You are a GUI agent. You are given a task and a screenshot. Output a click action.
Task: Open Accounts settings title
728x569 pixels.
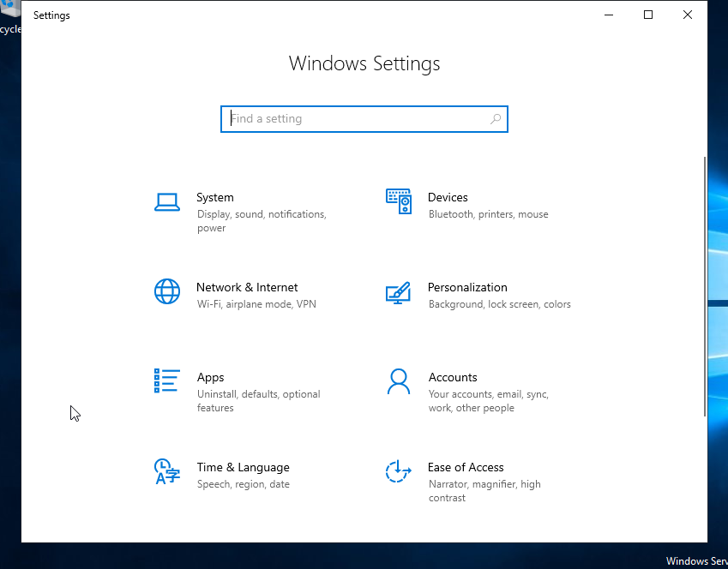[453, 377]
